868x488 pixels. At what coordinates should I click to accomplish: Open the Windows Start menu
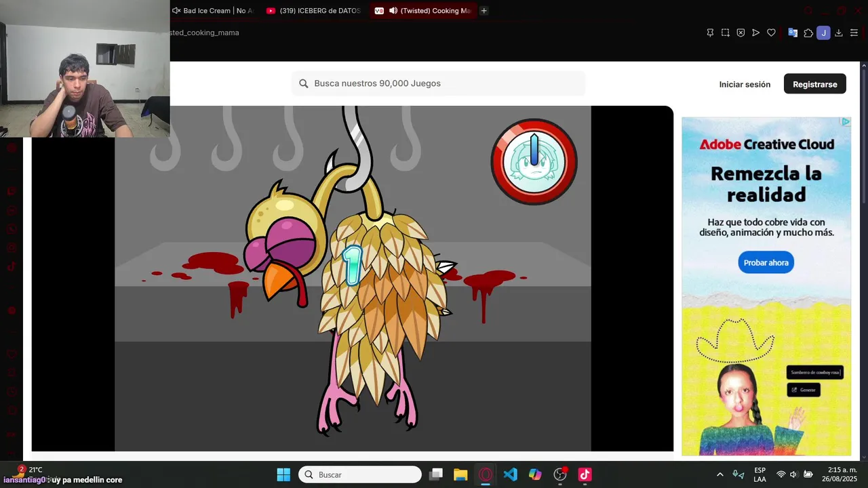pyautogui.click(x=283, y=474)
